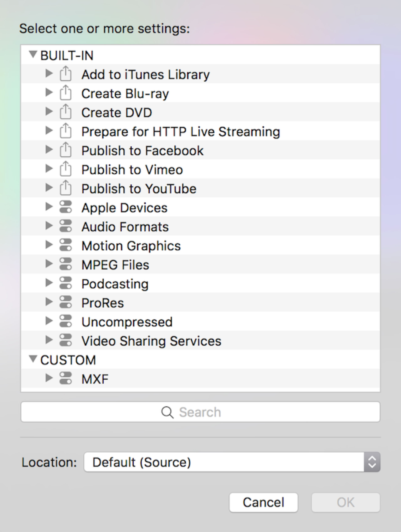Expand the Create DVD disclosure triangle
This screenshot has width=401, height=532.
(49, 112)
